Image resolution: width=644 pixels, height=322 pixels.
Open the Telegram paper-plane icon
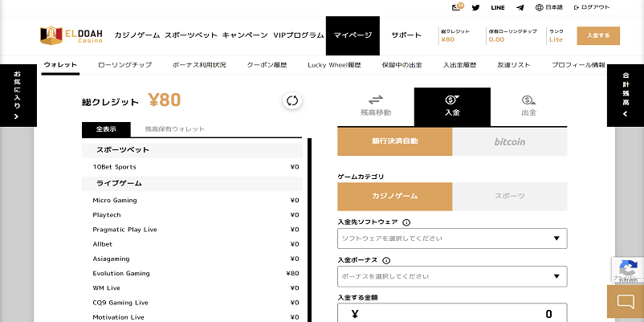pyautogui.click(x=520, y=7)
